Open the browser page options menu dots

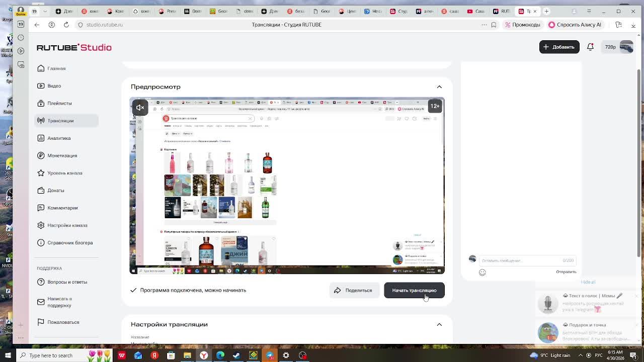click(484, 25)
